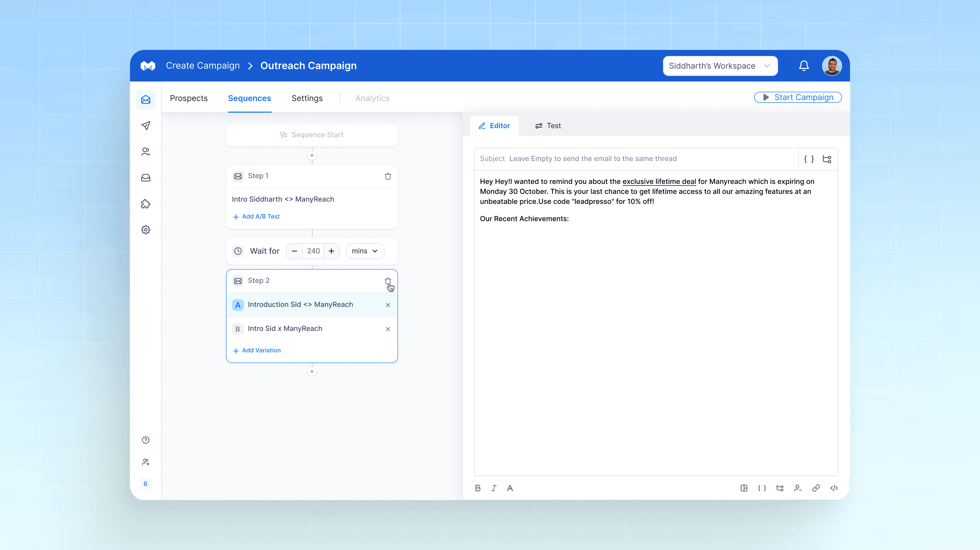Click the Step 2 header label
The image size is (980, 550).
(259, 280)
